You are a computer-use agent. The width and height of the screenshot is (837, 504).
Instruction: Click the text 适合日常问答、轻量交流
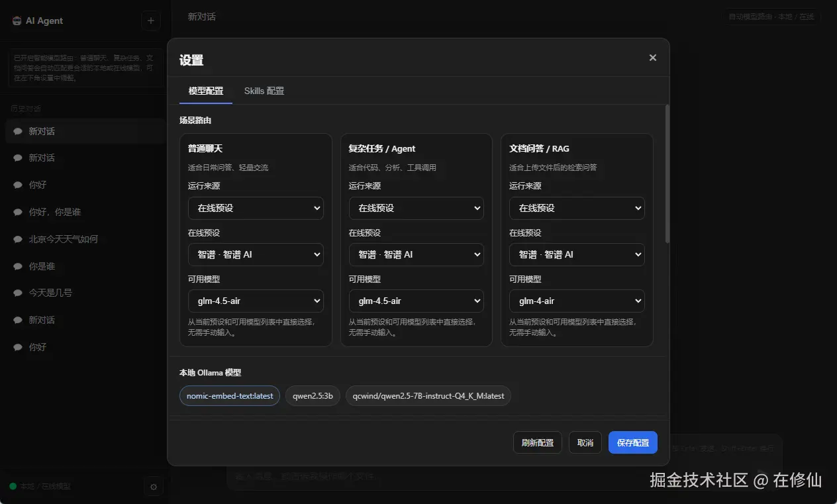coord(228,168)
